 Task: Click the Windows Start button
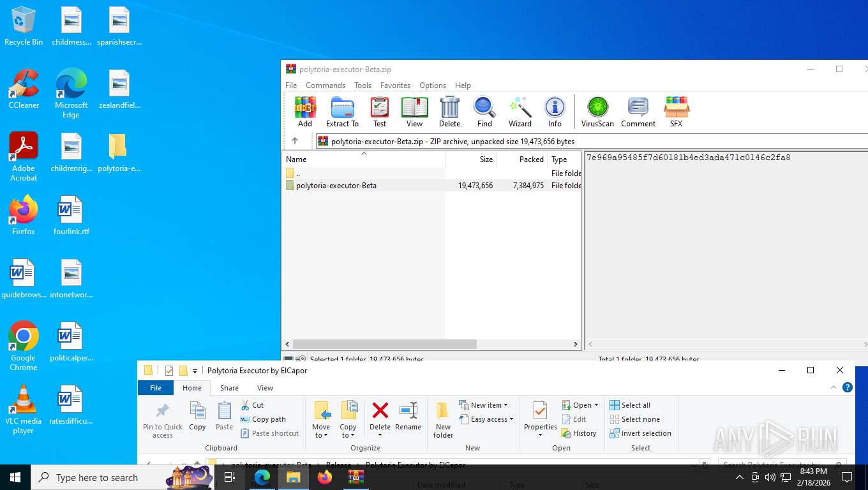(x=15, y=477)
